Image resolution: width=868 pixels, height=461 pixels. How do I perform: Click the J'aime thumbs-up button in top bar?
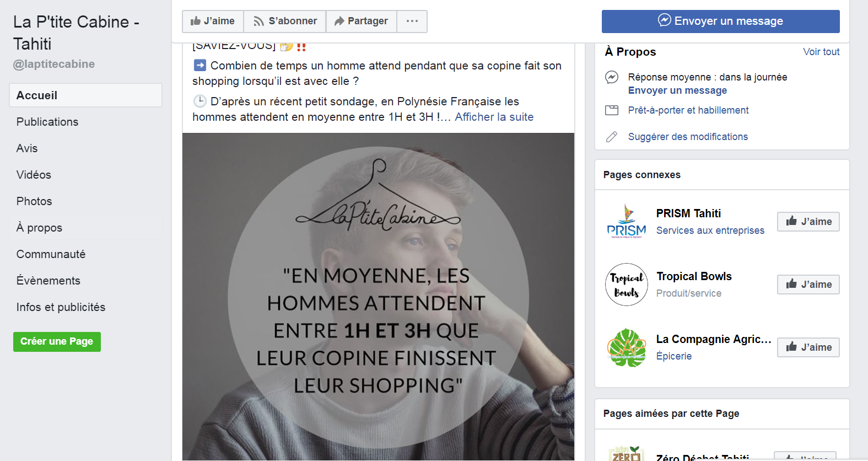(213, 22)
